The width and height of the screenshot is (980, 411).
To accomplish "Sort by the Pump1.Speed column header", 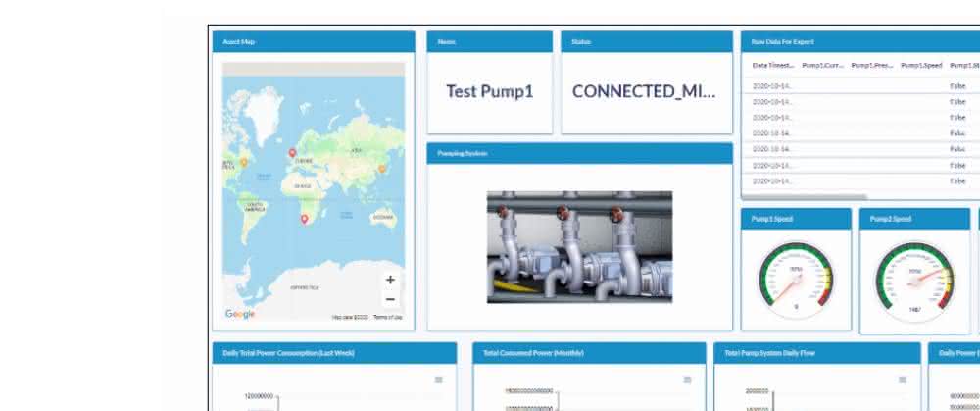I will pyautogui.click(x=921, y=65).
